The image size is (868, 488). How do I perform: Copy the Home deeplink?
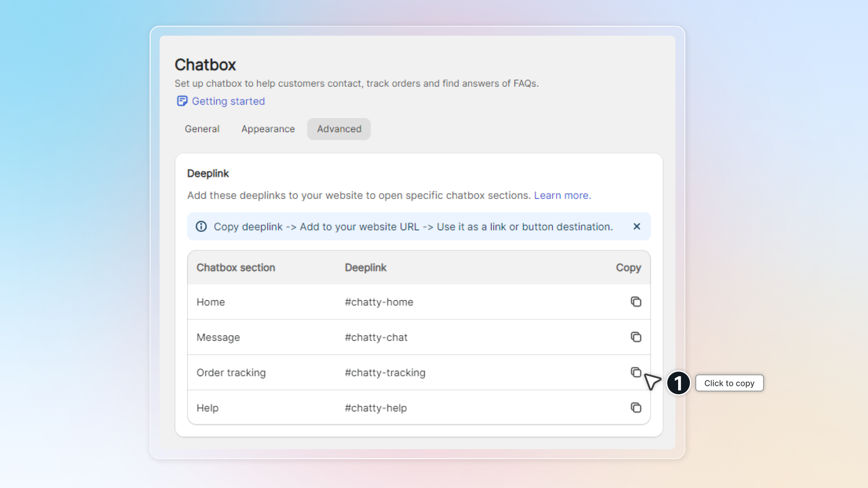point(636,302)
